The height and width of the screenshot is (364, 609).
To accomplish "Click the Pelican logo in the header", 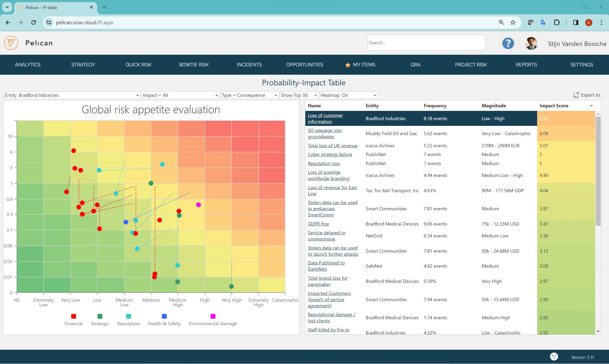I will click(11, 43).
